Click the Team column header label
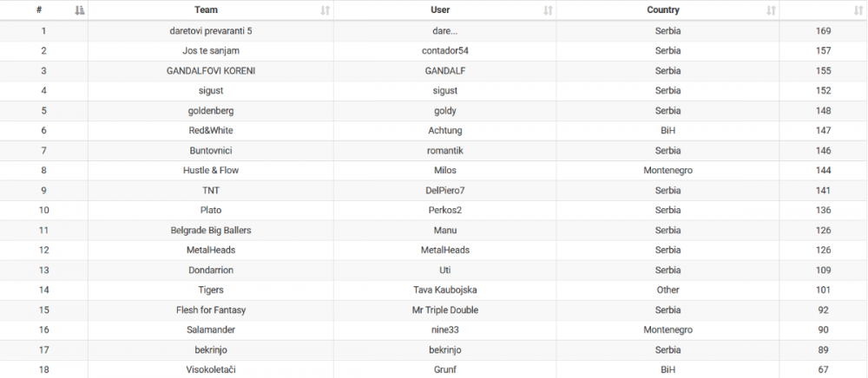868x378 pixels. coord(207,10)
